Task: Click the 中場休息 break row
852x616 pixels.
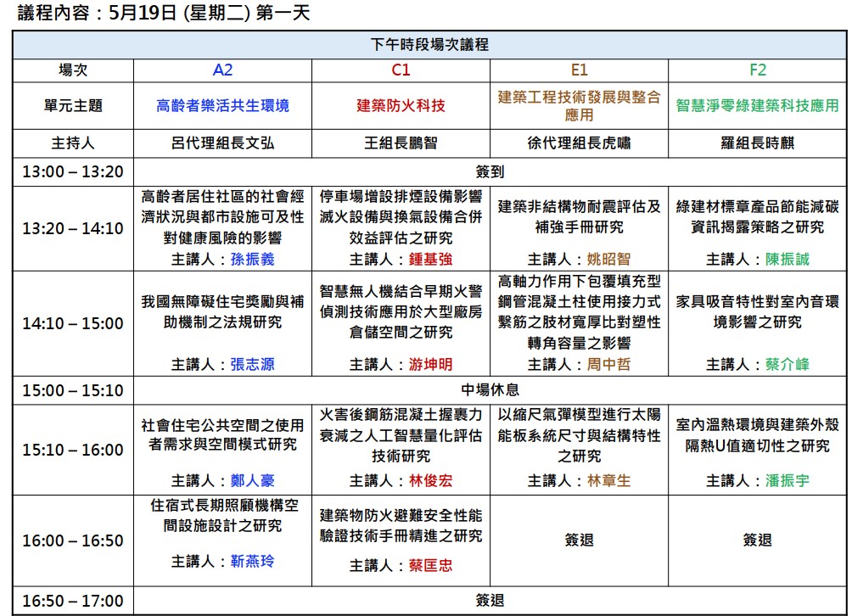Action: pyautogui.click(x=490, y=390)
